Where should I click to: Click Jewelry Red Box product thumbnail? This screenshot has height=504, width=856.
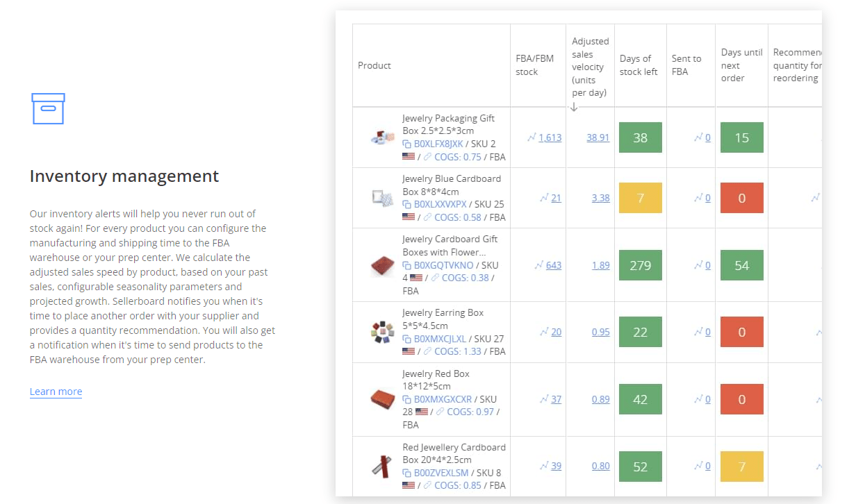tap(382, 399)
